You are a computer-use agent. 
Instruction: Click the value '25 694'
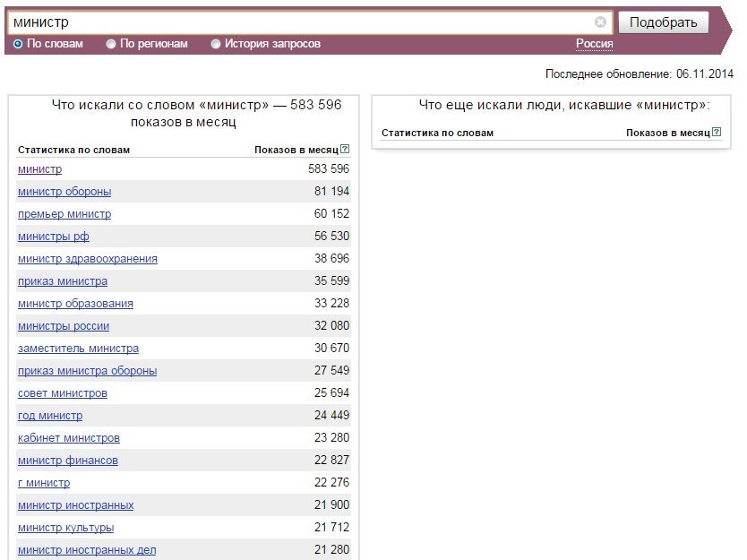pos(331,392)
